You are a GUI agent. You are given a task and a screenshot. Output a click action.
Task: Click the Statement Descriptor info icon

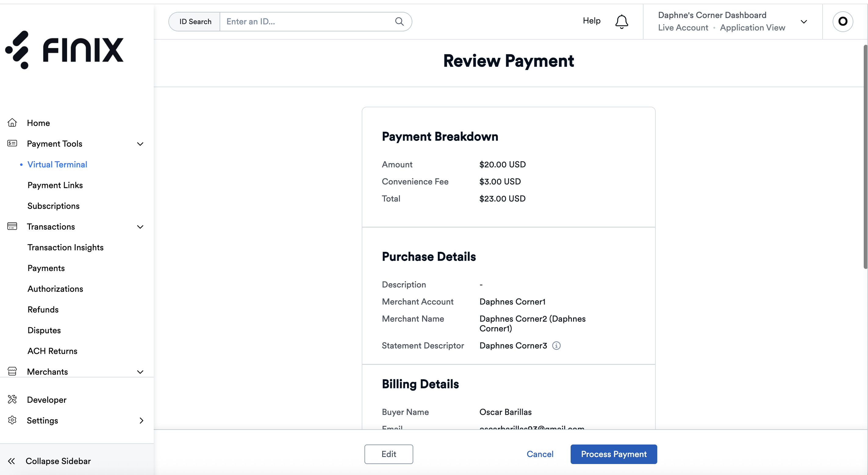(556, 346)
